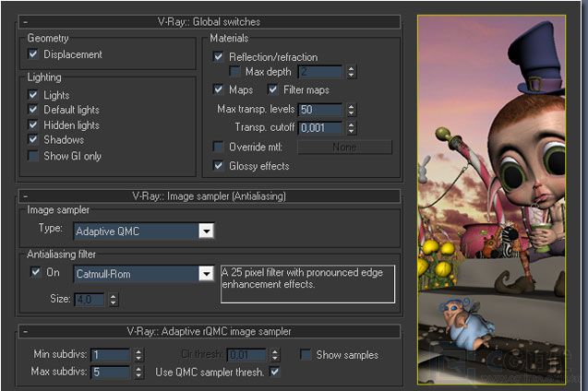The image size is (588, 391).
Task: Turn off the Antialiasing filter On checkbox
Action: [x=35, y=273]
